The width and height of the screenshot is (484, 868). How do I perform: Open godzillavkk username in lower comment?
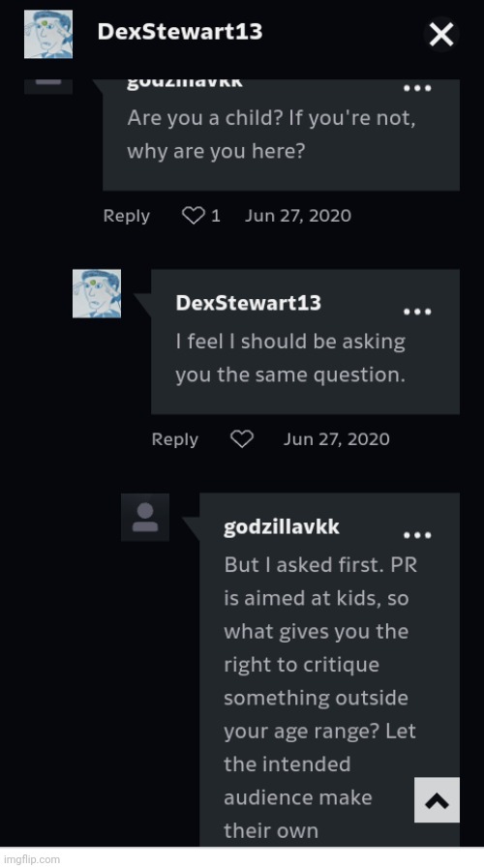pyautogui.click(x=282, y=526)
